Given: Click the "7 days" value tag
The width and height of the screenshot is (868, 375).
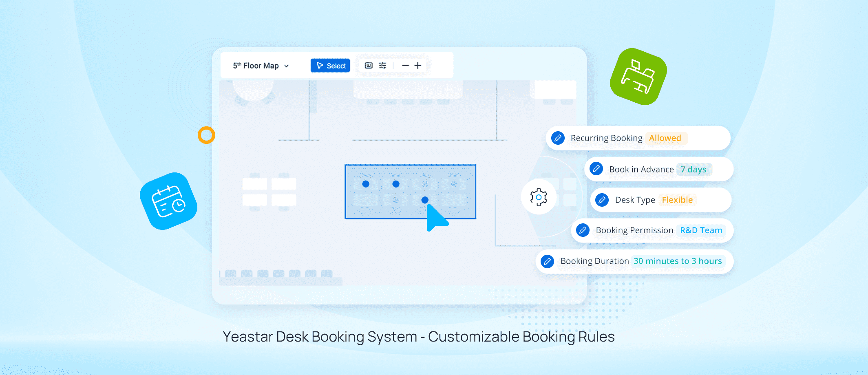Looking at the screenshot, I should [694, 169].
